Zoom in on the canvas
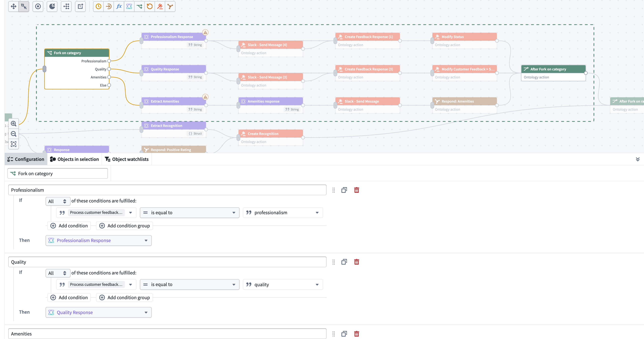Image resolution: width=644 pixels, height=339 pixels. (x=14, y=124)
